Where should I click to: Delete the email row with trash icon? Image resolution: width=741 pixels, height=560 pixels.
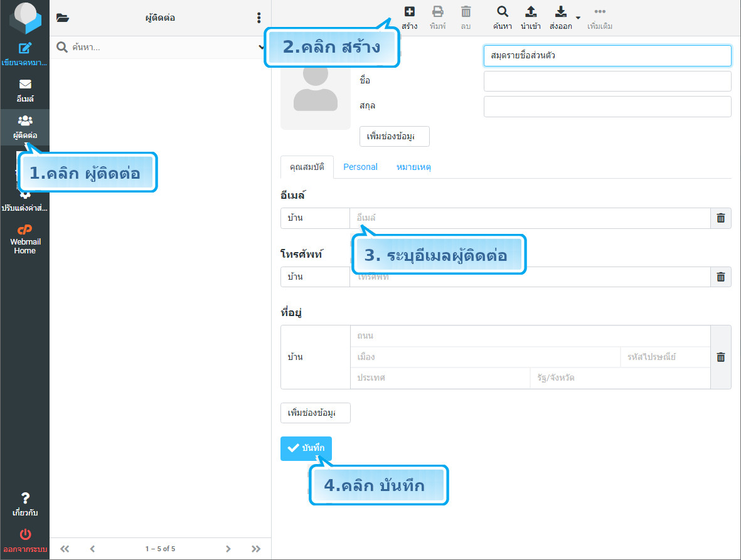tap(720, 218)
